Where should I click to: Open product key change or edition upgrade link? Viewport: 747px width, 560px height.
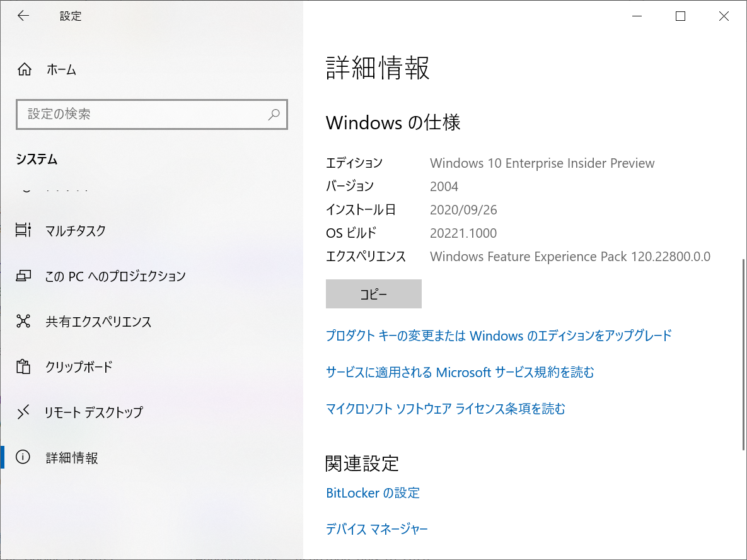(x=499, y=335)
